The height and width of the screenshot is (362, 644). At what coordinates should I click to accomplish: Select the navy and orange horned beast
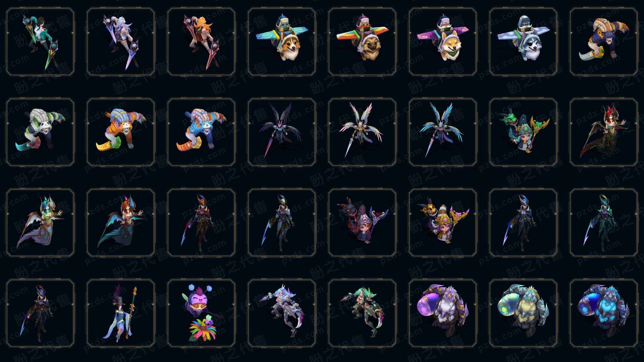[x=603, y=42]
